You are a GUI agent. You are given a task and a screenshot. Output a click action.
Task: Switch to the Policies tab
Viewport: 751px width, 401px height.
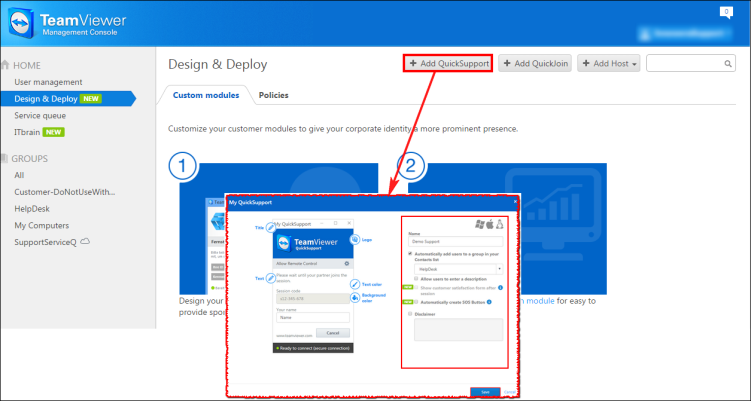273,95
